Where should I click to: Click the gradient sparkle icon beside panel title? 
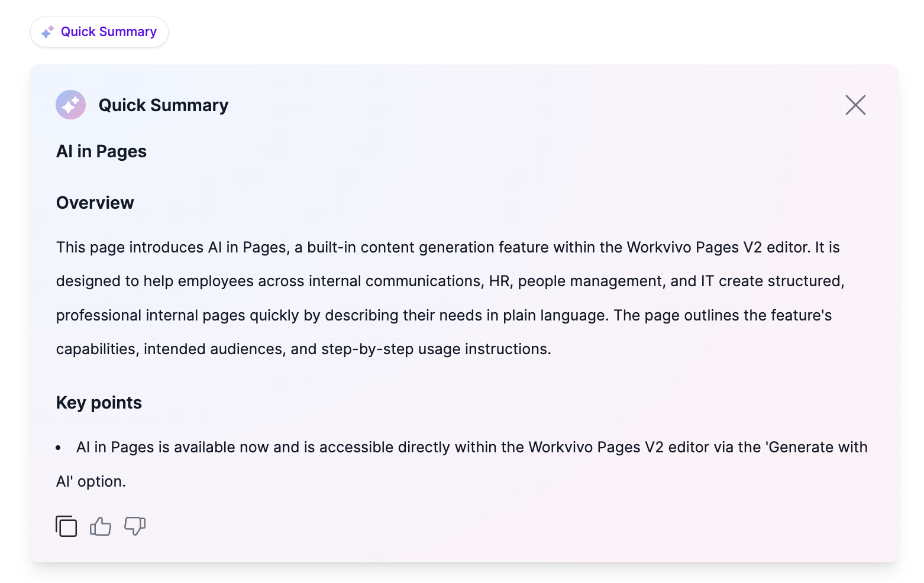click(71, 105)
